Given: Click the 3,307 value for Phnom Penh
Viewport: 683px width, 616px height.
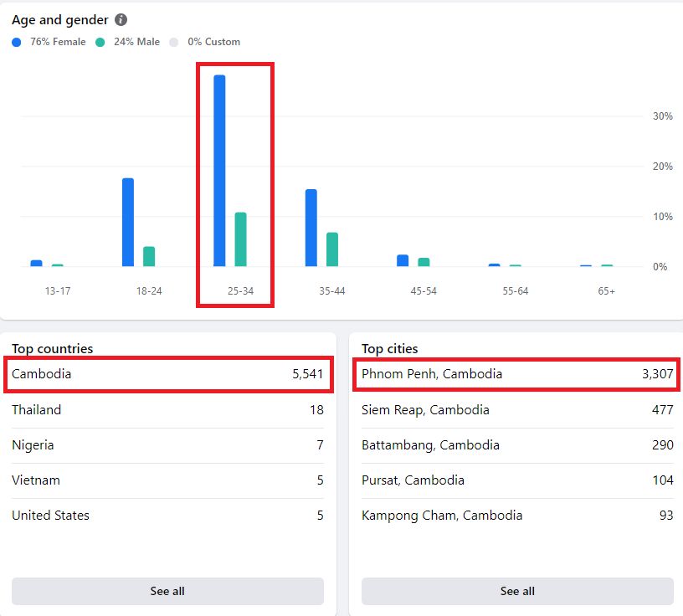Looking at the screenshot, I should [658, 374].
